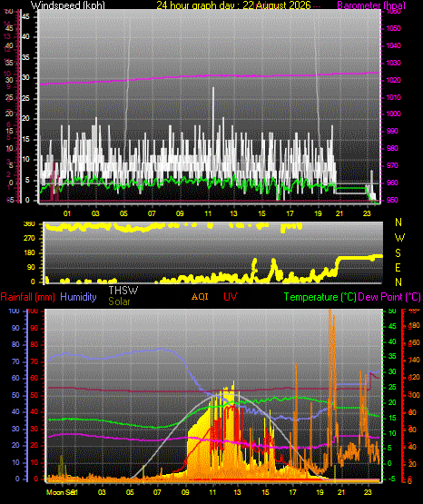423x504 pixels.
Task: Click hour '11' on the wind graph axis
Action: pyautogui.click(x=208, y=213)
